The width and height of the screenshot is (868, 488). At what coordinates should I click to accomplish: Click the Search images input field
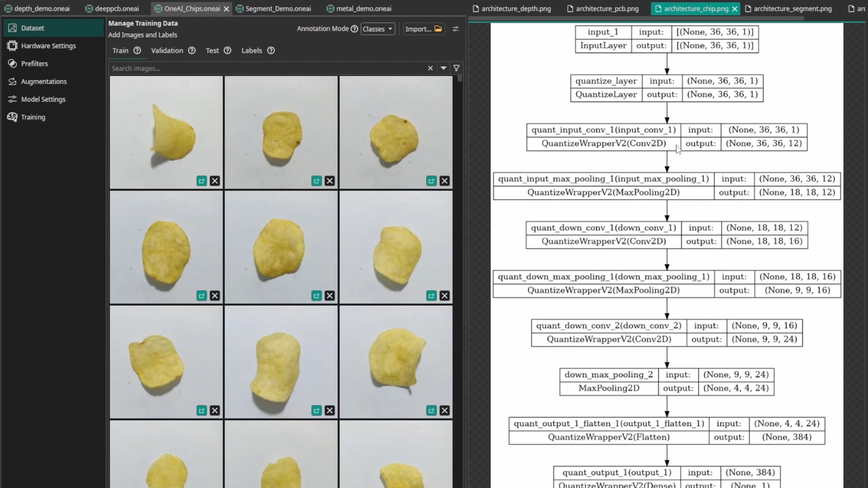tap(267, 68)
